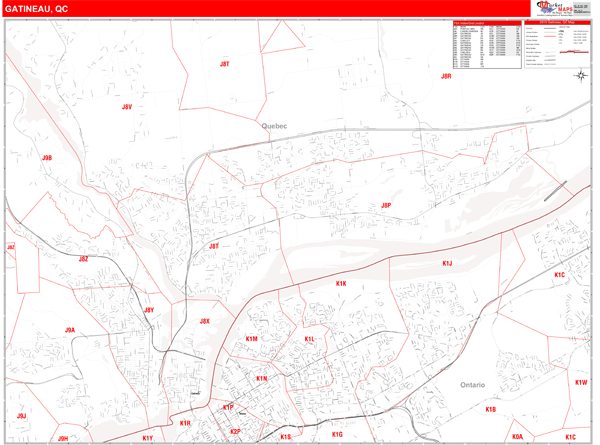600x445 pixels.
Task: Click the K1S postal zone label
Action: coord(286,437)
